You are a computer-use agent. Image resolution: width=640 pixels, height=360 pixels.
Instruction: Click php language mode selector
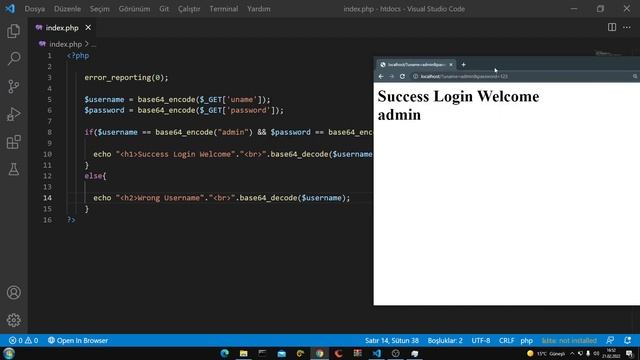point(527,340)
